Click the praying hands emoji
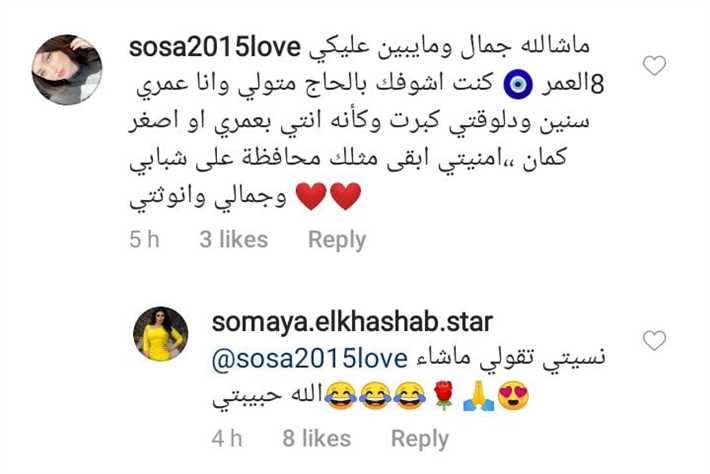 pos(478,396)
